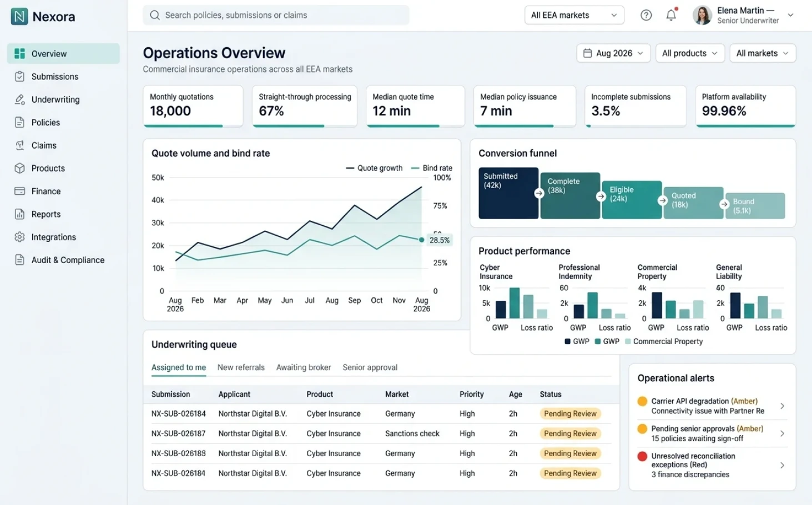Click the Underwriting pen icon

coord(19,99)
